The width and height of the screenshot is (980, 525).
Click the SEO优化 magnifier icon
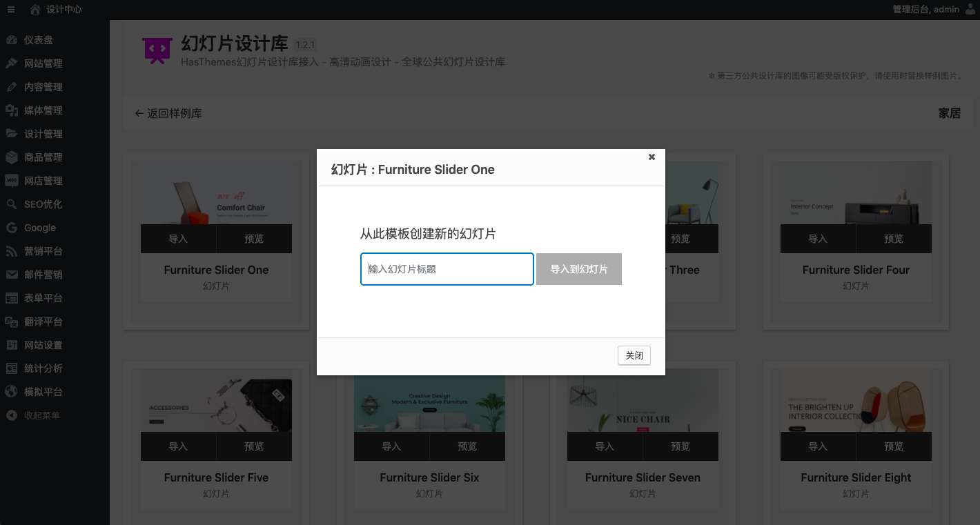[12, 204]
